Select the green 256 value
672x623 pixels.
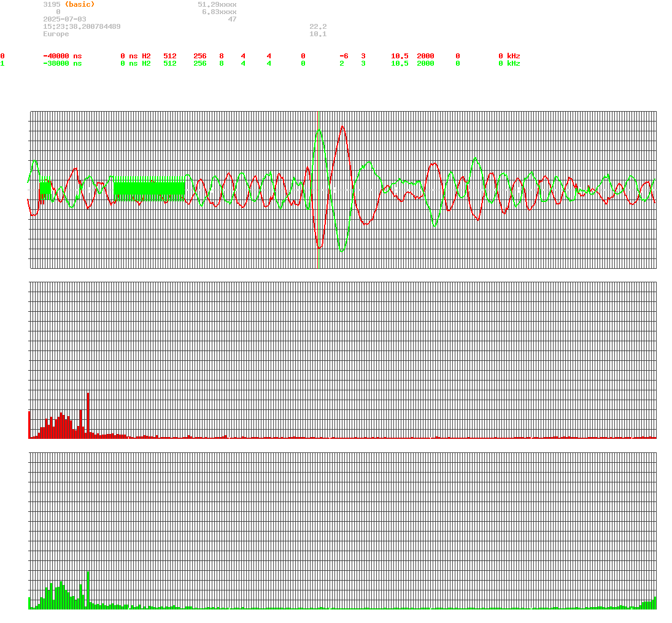point(200,63)
